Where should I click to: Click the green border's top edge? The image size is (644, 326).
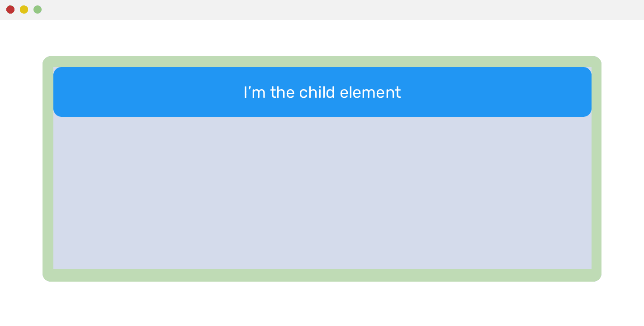(322, 62)
